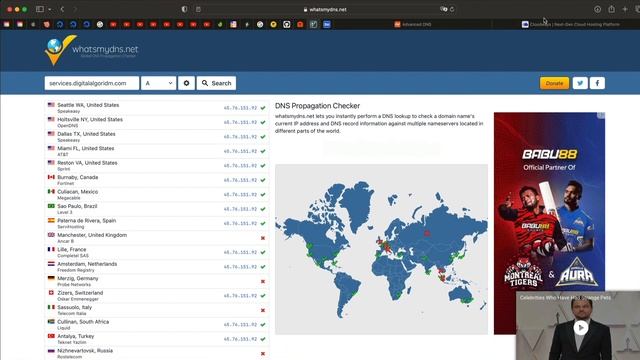
Task: Open the Facebook share button
Action: 597,83
